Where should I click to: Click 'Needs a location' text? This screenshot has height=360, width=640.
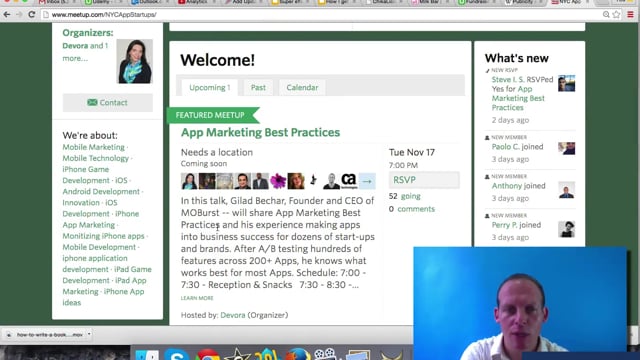coord(217,152)
